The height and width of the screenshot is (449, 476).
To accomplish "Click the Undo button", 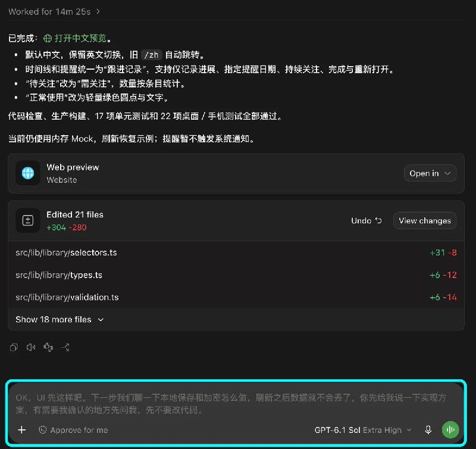I will point(367,220).
